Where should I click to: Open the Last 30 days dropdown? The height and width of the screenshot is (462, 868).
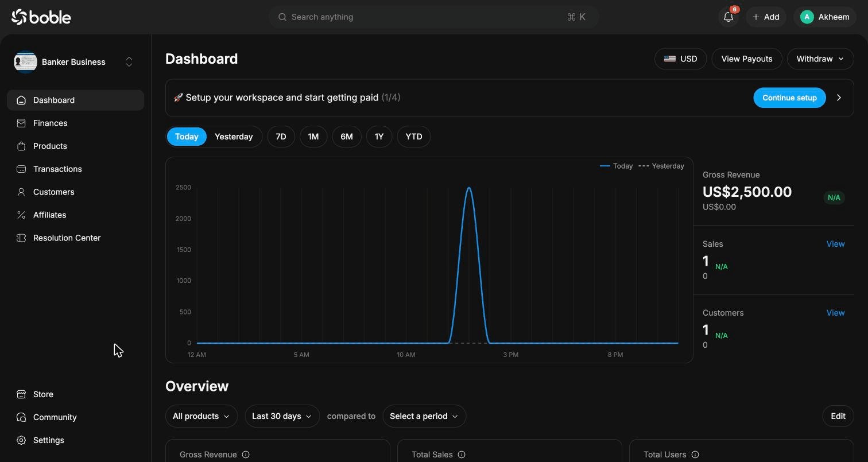pyautogui.click(x=282, y=416)
